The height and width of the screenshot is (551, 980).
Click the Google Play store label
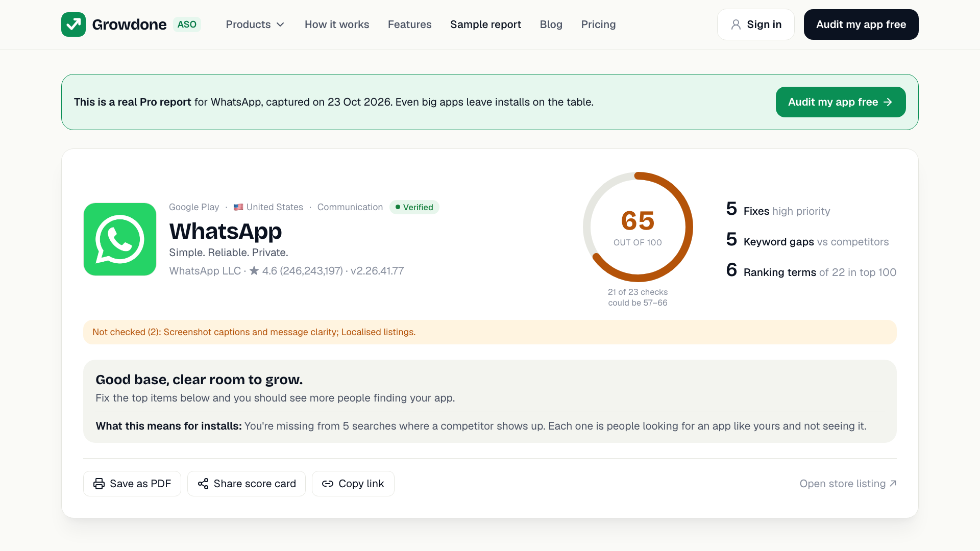[194, 207]
